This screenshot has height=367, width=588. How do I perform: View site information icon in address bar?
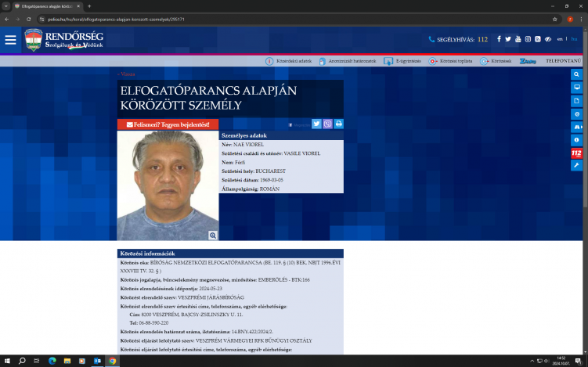click(x=42, y=19)
